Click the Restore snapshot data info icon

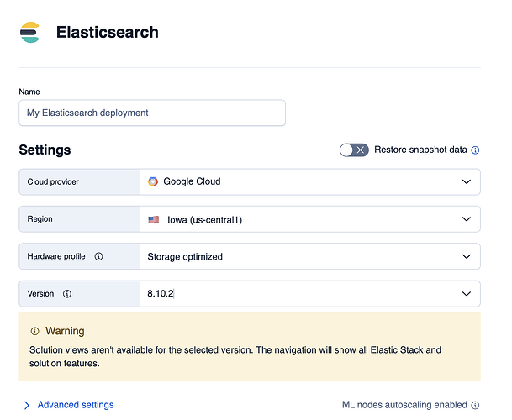tap(475, 150)
